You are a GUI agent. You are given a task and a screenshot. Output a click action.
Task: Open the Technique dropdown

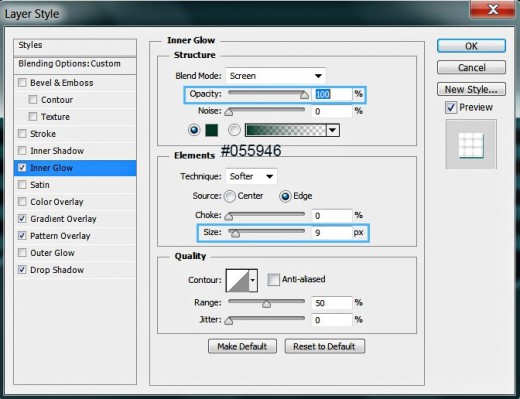251,176
